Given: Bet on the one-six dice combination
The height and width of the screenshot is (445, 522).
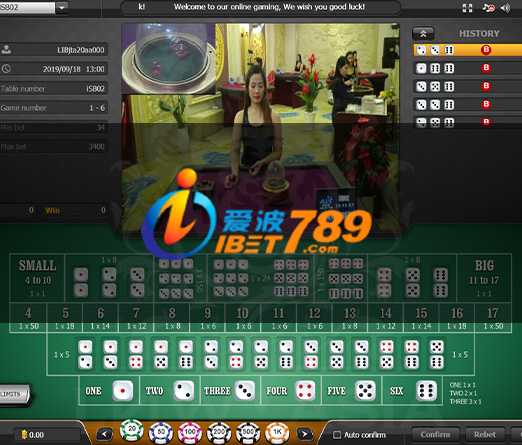Looking at the screenshot, I should coord(186,354).
